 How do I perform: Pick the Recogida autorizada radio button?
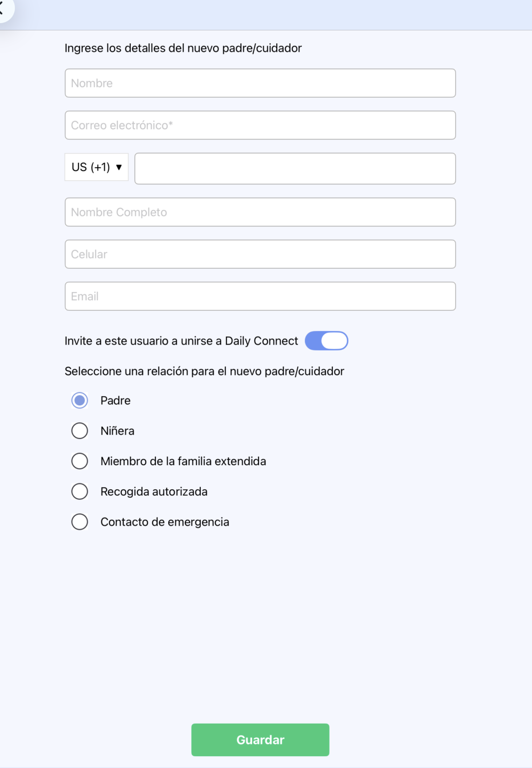coord(80,491)
